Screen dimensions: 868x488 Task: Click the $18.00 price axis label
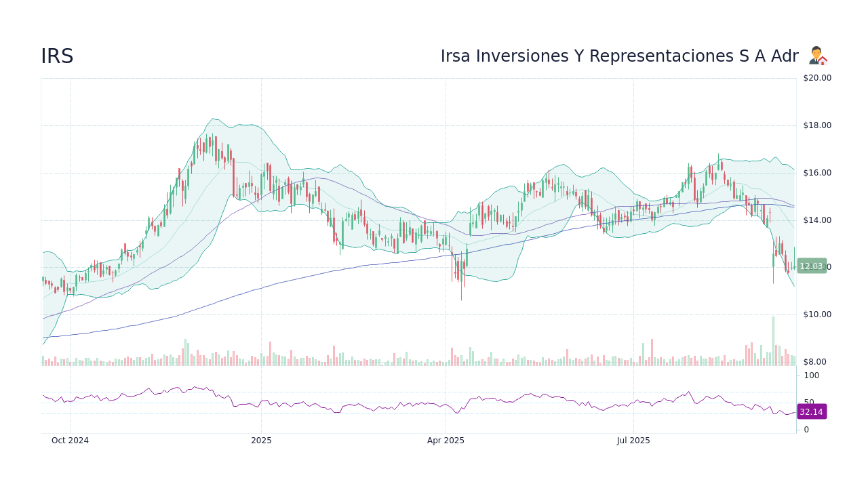coord(817,125)
